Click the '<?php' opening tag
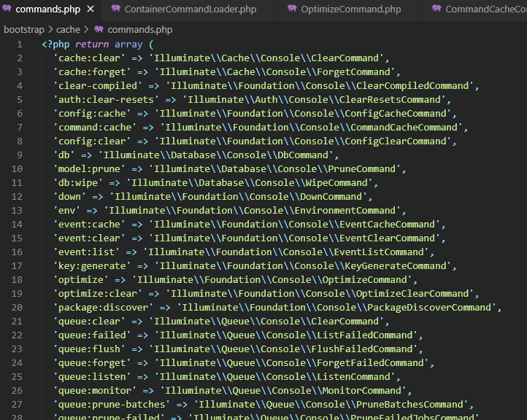Screen dimensions: 527x420 coord(55,44)
